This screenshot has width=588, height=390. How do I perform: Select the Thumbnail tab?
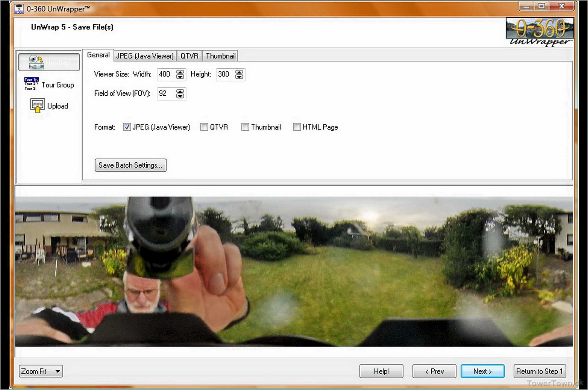pyautogui.click(x=220, y=56)
